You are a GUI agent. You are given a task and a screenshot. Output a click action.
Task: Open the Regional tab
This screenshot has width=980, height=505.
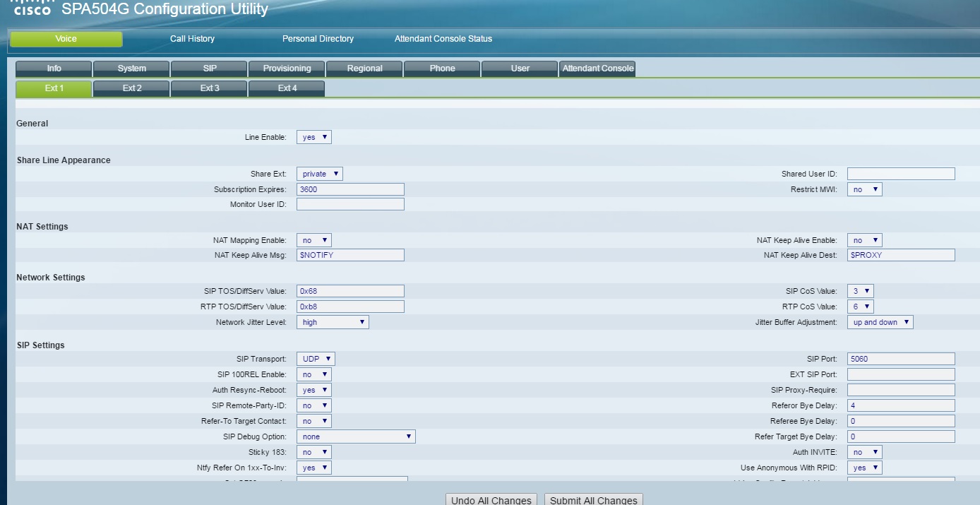364,69
